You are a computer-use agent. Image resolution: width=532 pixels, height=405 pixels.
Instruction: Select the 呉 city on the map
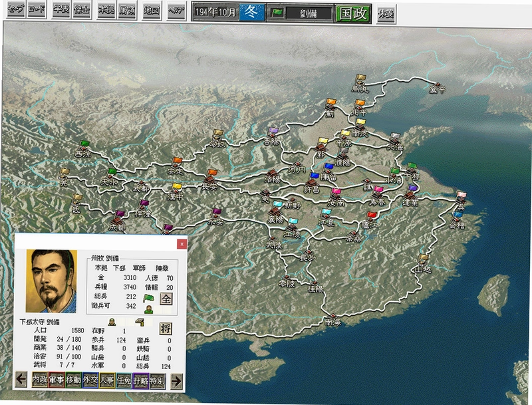(462, 200)
